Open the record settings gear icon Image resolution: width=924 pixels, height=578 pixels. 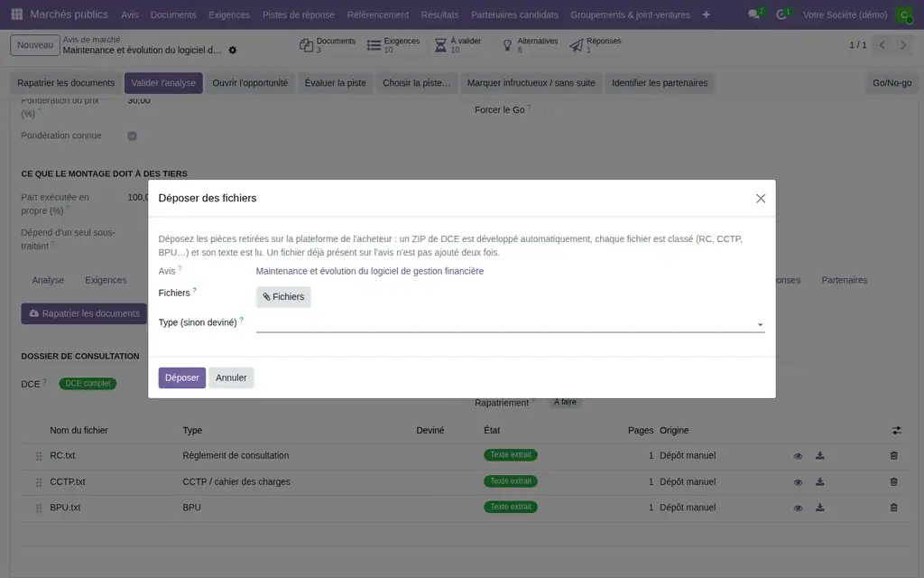233,51
